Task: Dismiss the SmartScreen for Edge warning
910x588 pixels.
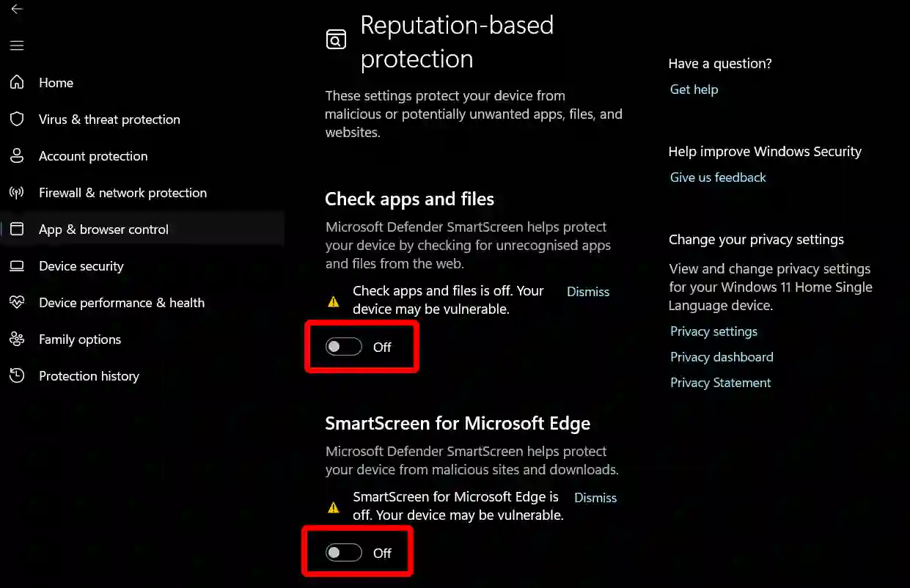Action: [x=595, y=497]
